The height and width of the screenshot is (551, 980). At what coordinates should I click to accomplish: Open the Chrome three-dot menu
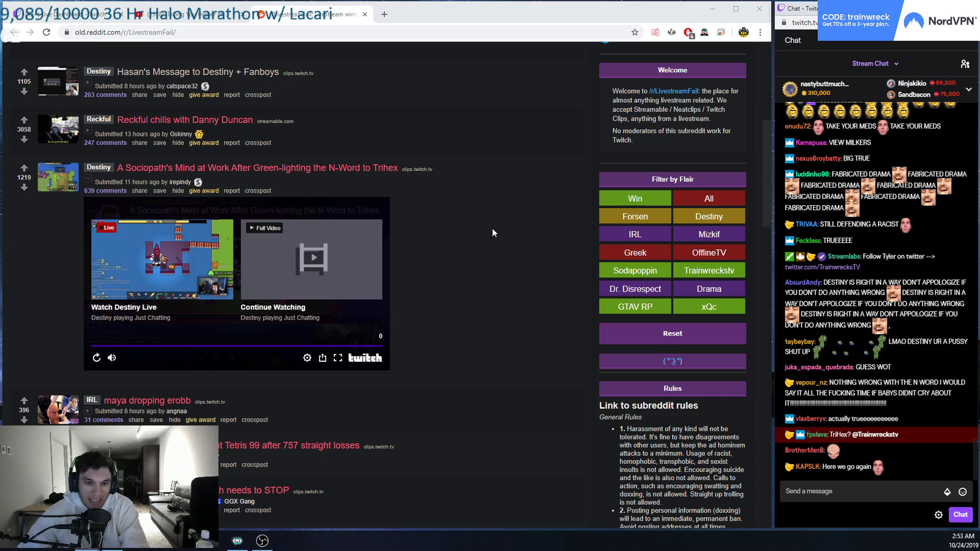(x=760, y=32)
